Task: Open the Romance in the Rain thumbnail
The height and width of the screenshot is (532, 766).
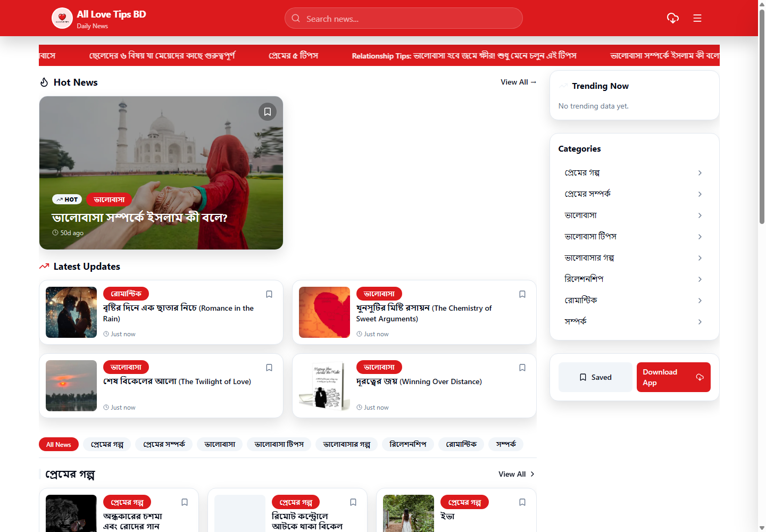Action: coord(71,312)
